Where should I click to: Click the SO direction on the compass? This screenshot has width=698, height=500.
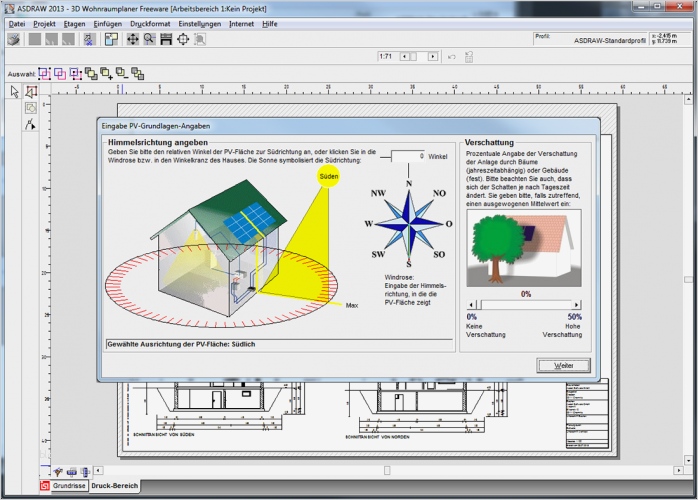[439, 255]
